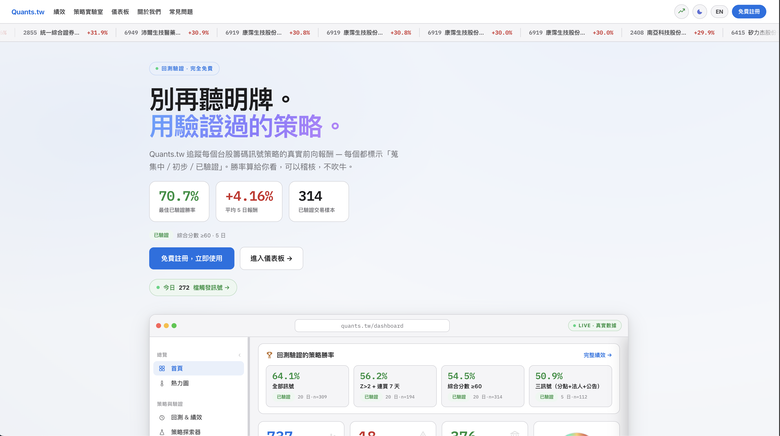The width and height of the screenshot is (780, 436).
Task: Click the quants.tw/dashboard address field
Action: 372,326
